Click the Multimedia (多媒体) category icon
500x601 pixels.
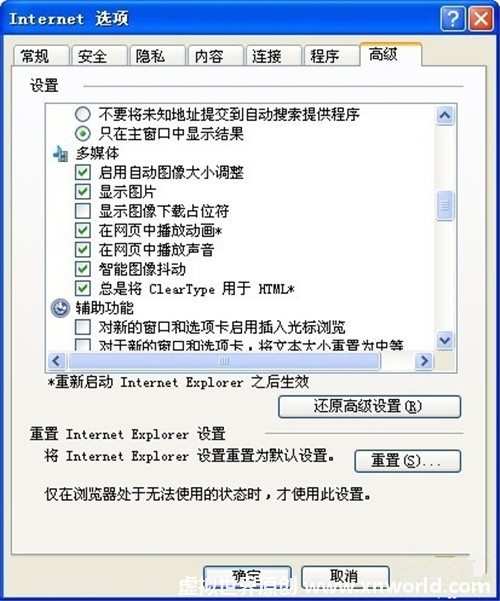[60, 153]
